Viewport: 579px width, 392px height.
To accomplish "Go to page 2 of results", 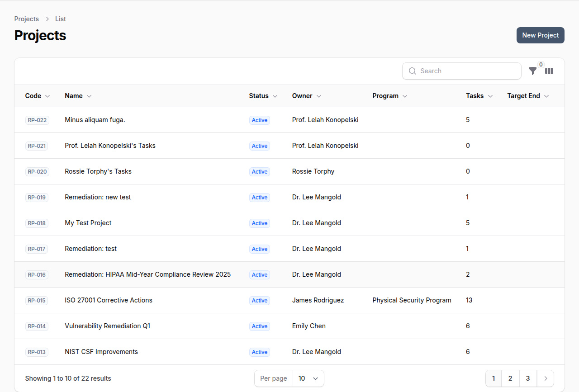I will pyautogui.click(x=510, y=378).
